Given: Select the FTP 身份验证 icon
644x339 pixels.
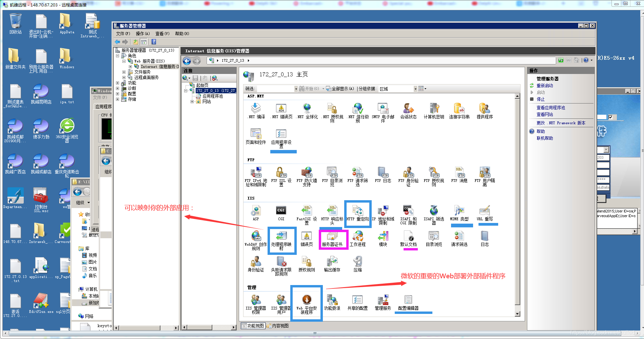Looking at the screenshot, I should coord(408,176).
